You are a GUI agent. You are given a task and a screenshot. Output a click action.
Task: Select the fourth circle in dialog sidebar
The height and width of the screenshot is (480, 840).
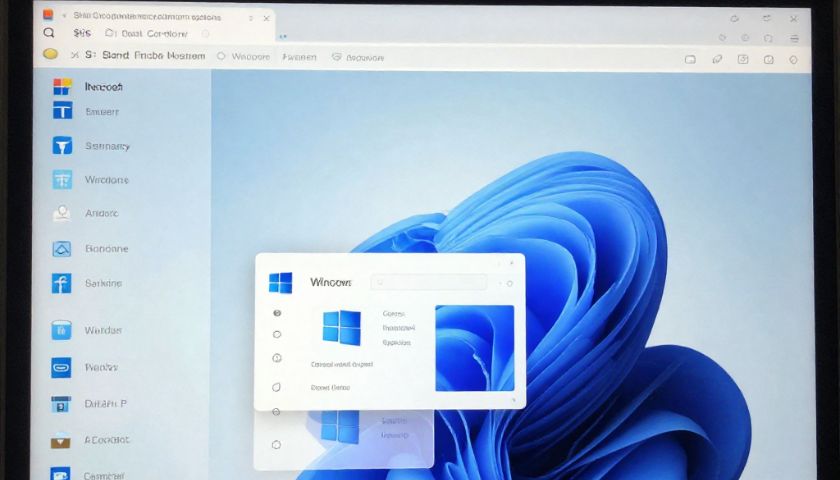[x=276, y=387]
